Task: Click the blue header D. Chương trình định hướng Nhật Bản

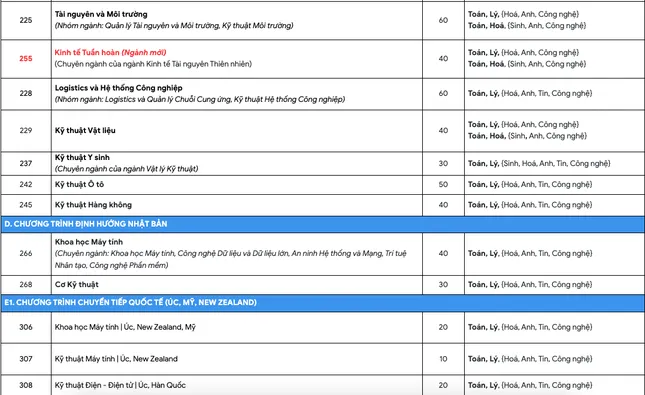Action: [322, 224]
